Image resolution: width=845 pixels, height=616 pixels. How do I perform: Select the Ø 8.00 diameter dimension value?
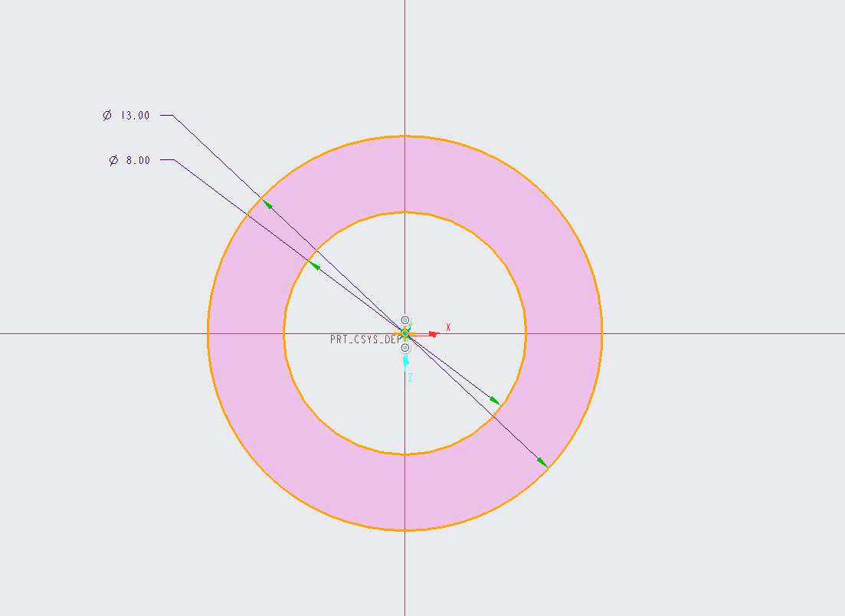click(x=129, y=160)
